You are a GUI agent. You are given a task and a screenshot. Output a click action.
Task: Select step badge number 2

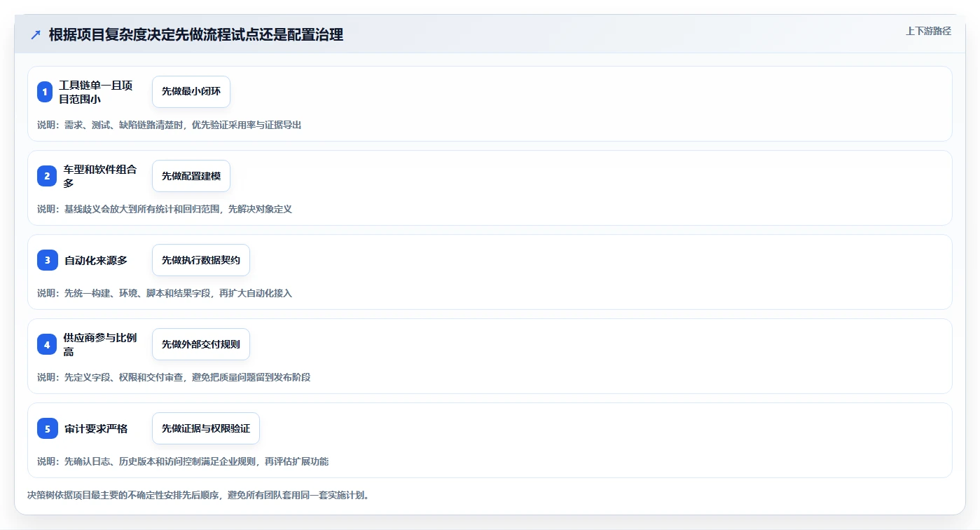[47, 176]
